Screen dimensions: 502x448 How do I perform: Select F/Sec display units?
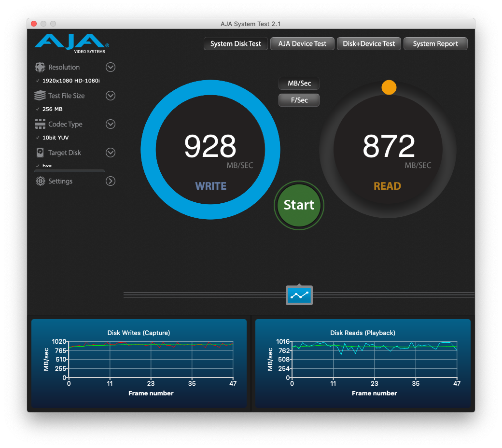(x=299, y=100)
